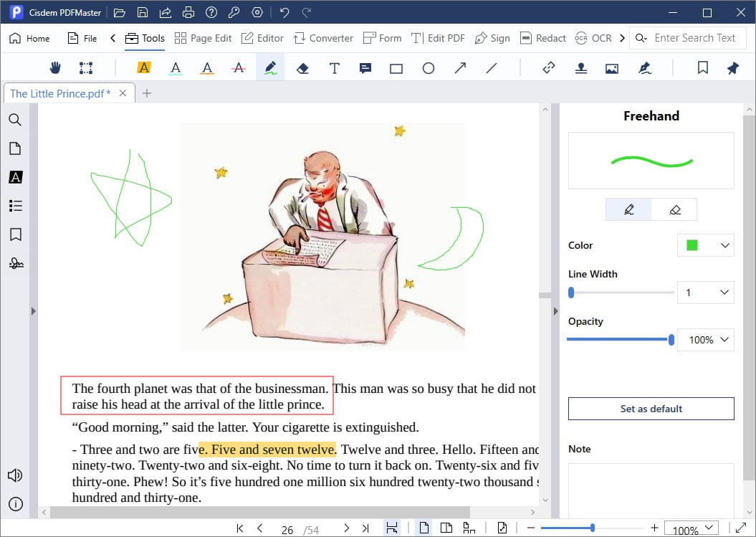This screenshot has width=756, height=537.
Task: Switch to eraser mode in Freehand panel
Action: click(x=674, y=209)
